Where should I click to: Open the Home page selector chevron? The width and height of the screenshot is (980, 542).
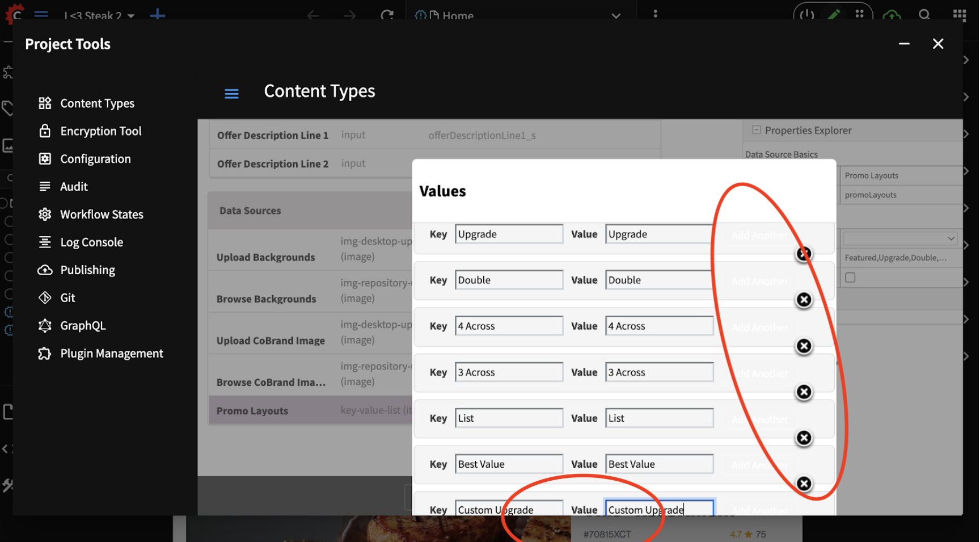pos(616,16)
